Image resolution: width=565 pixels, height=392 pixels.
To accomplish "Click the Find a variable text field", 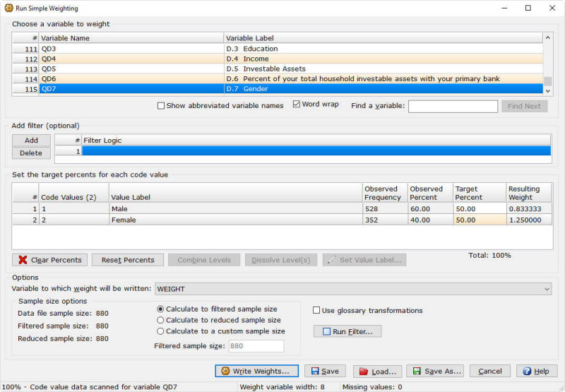I will [x=453, y=106].
